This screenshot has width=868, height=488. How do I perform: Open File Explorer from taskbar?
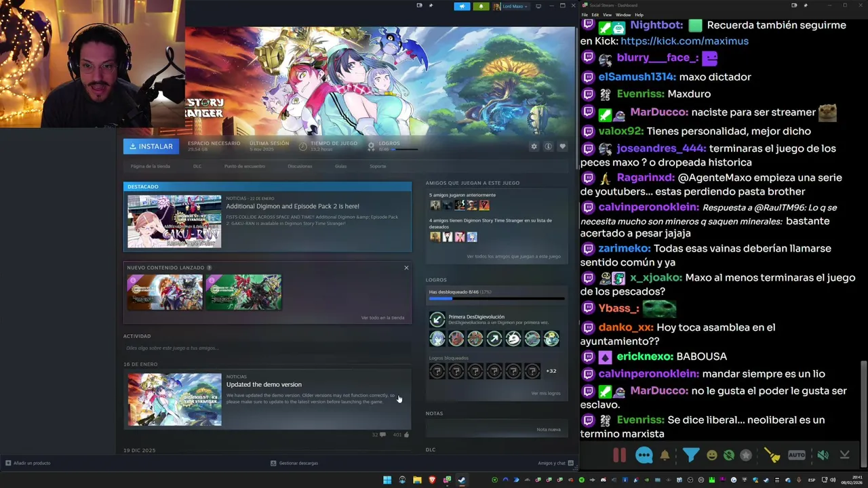point(417,480)
